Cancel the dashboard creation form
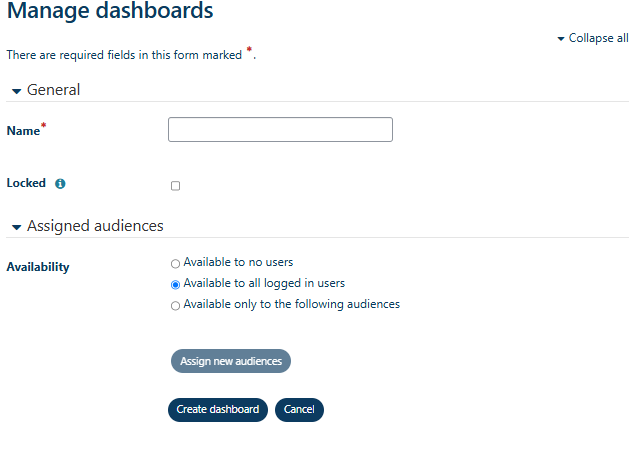The image size is (636, 455). [x=299, y=410]
